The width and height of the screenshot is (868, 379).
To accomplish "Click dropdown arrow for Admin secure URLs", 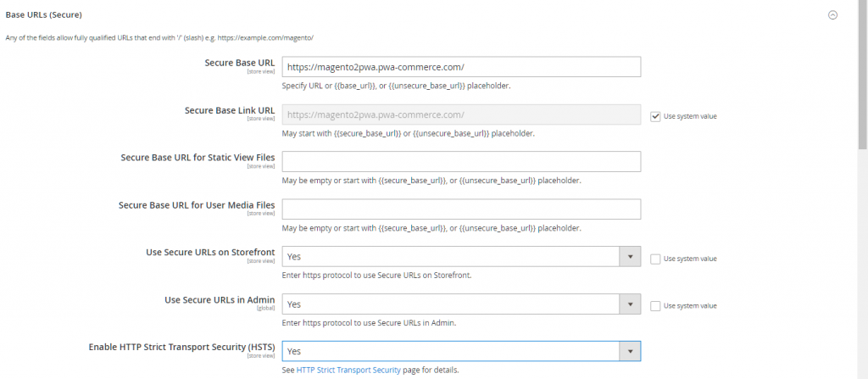I will point(630,304).
